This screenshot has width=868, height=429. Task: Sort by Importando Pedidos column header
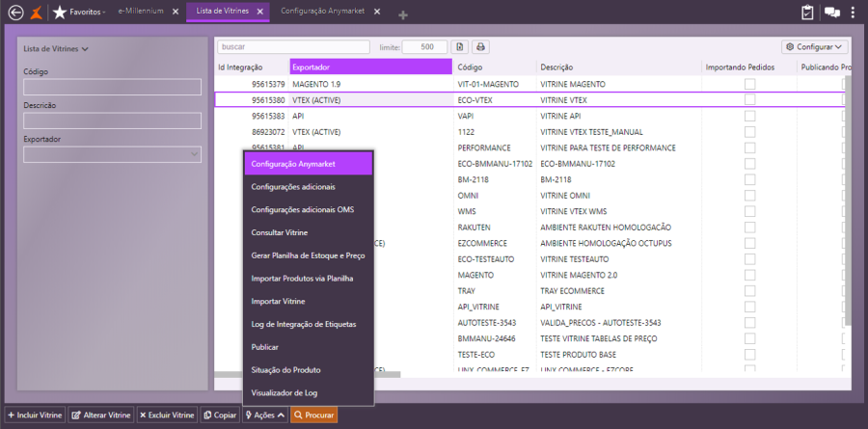(749, 67)
